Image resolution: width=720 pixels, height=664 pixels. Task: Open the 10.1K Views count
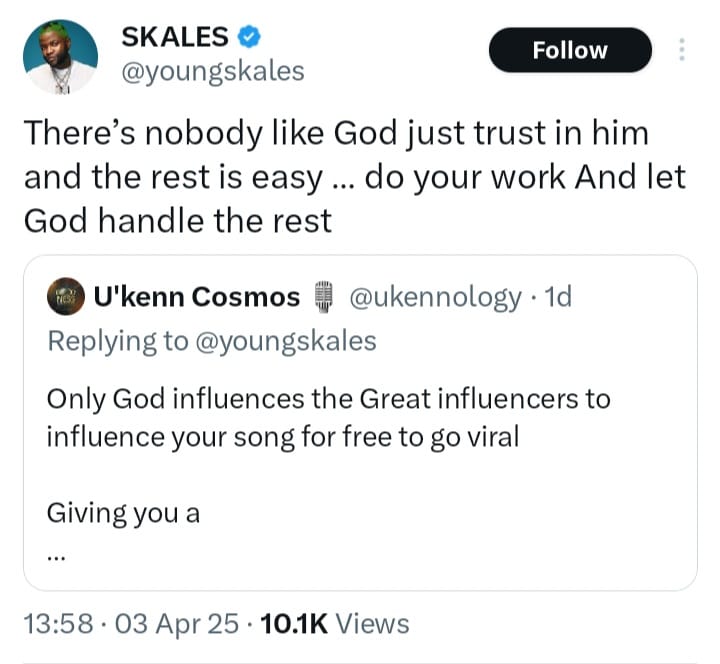tap(334, 624)
